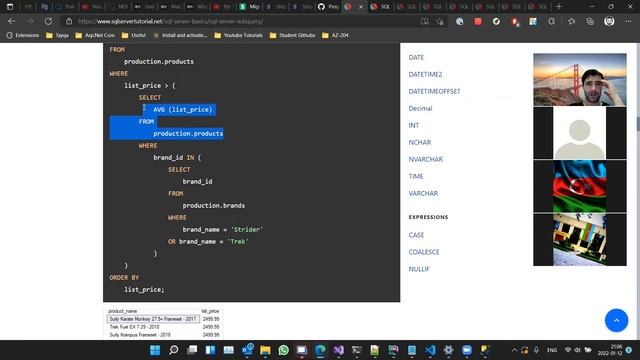
Task: Switch to the GitHub 'Proj' tab
Action: tap(329, 7)
